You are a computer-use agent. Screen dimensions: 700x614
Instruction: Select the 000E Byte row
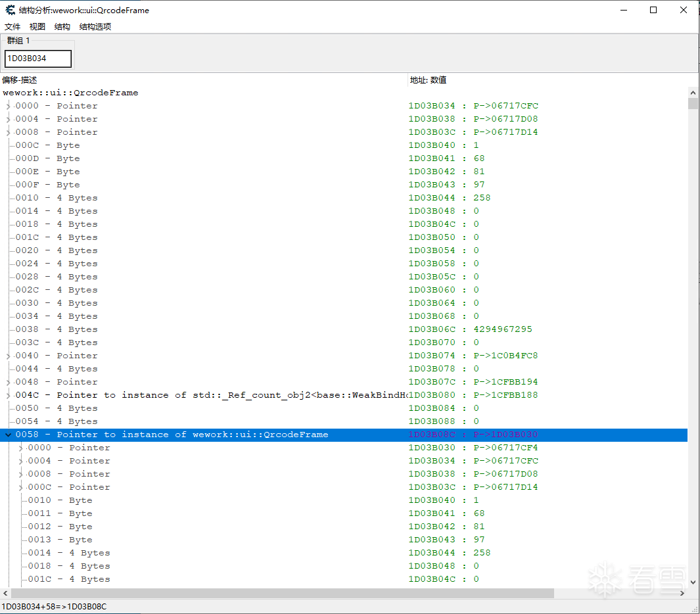tap(344, 172)
